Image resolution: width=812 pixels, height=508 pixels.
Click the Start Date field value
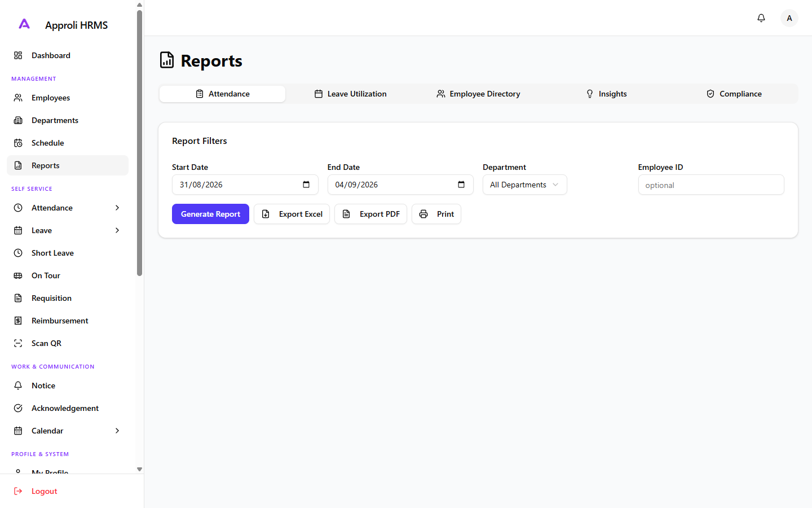coord(201,185)
